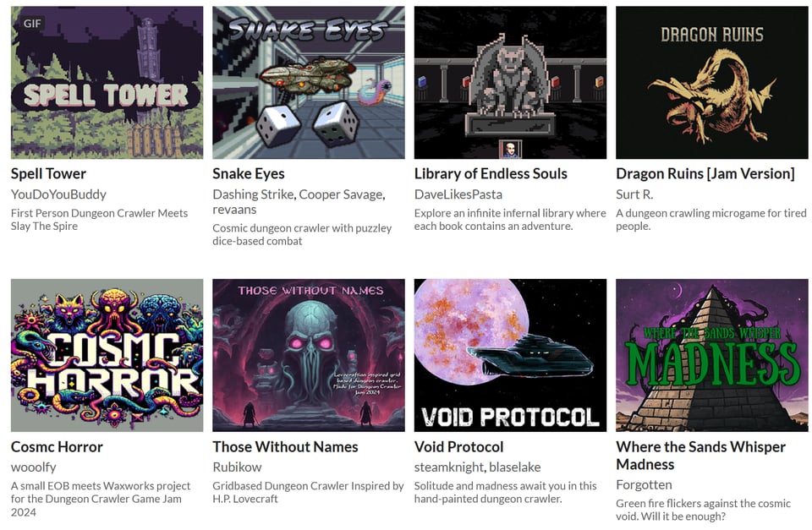The image size is (812, 530).
Task: Open the Dragon Ruins [Jam Version] title link
Action: click(705, 174)
